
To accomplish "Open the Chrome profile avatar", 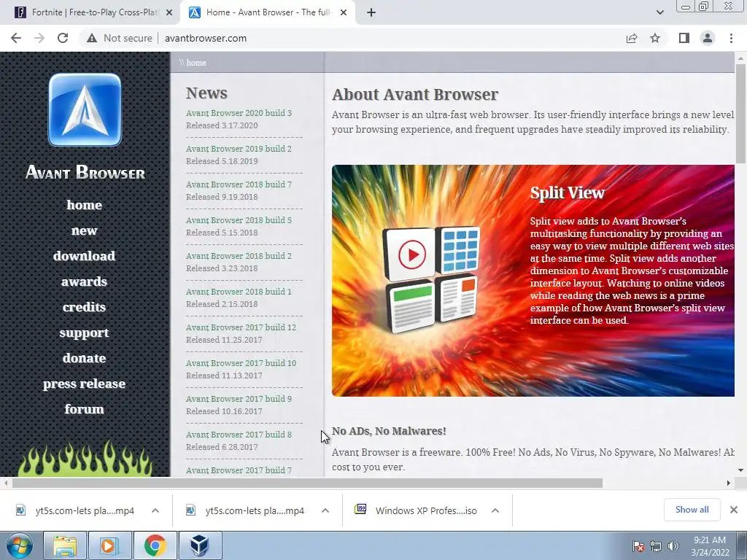I will [x=708, y=38].
